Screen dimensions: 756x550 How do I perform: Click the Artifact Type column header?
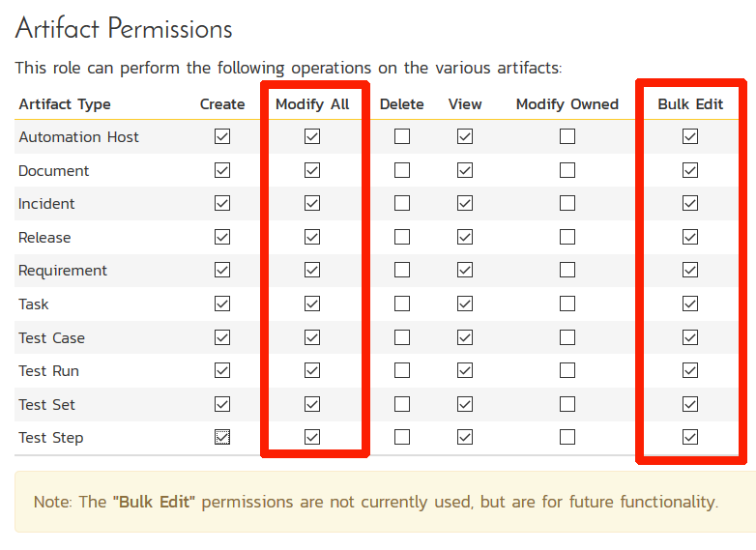point(65,104)
